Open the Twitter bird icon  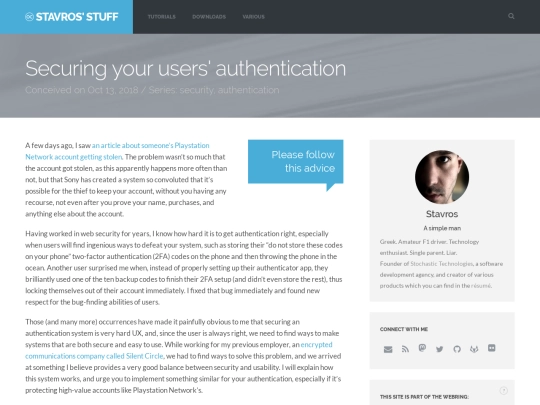439,349
